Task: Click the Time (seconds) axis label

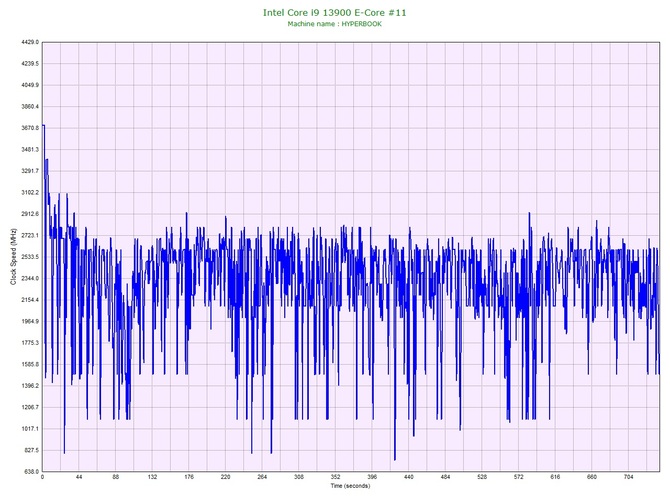Action: coord(350,486)
